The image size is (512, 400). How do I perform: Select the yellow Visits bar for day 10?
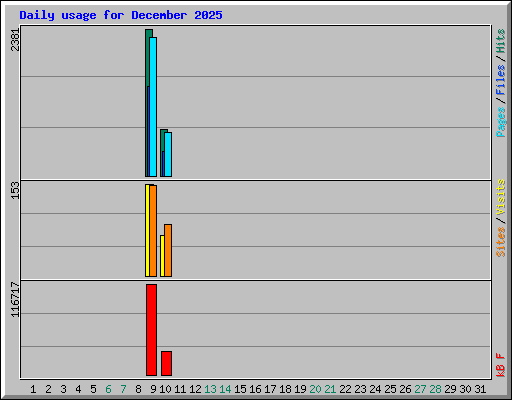162,256
